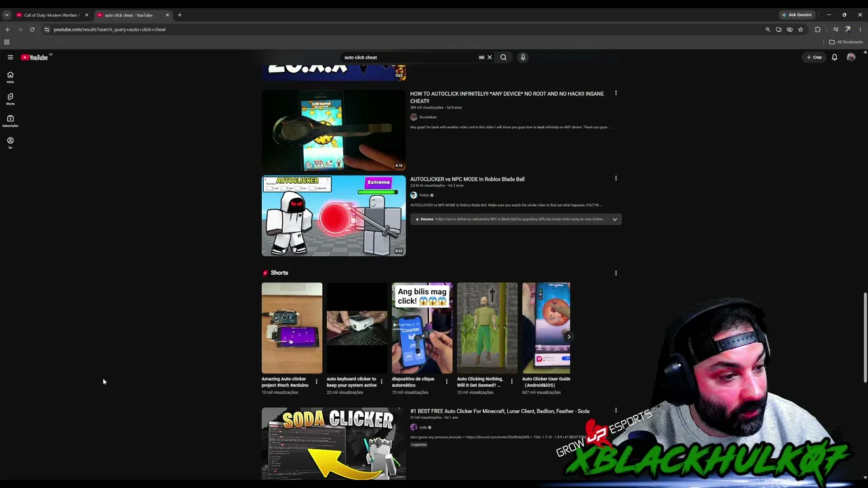
Task: Open options for Amazing Auto-clicker project short
Action: point(316,382)
